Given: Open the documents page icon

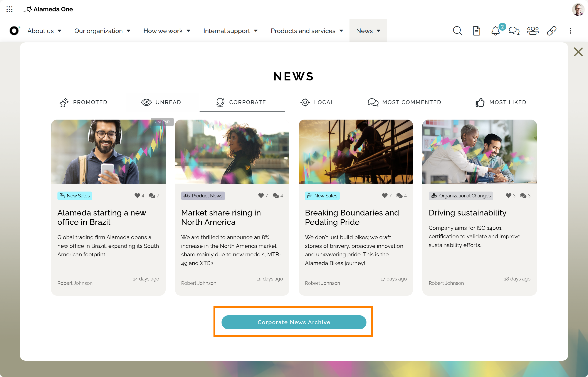Looking at the screenshot, I should 476,31.
